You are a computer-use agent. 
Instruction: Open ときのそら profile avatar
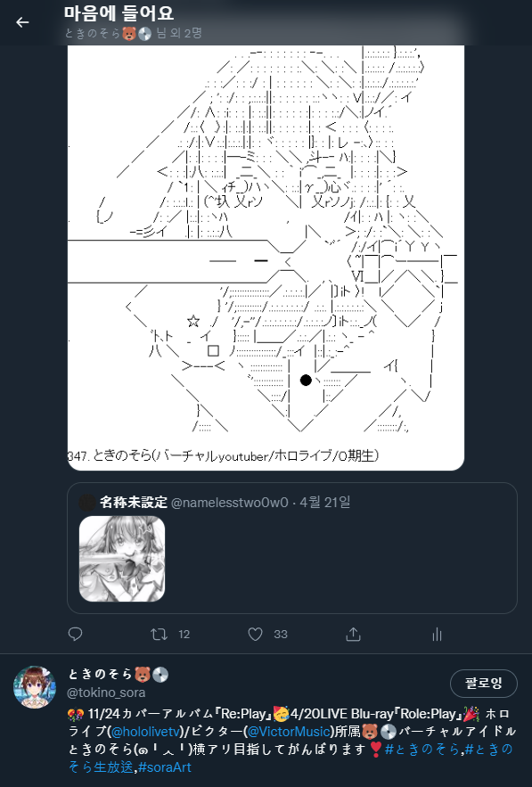point(35,687)
